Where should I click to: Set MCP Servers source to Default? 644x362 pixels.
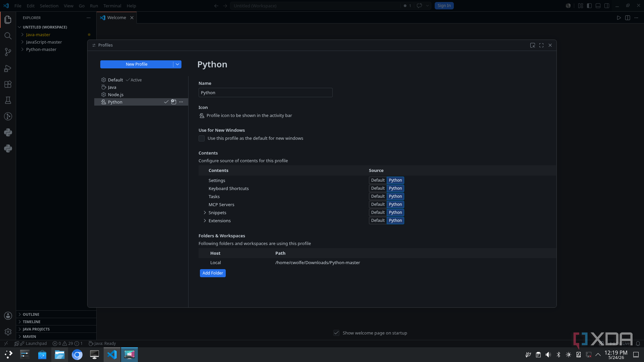pos(378,204)
